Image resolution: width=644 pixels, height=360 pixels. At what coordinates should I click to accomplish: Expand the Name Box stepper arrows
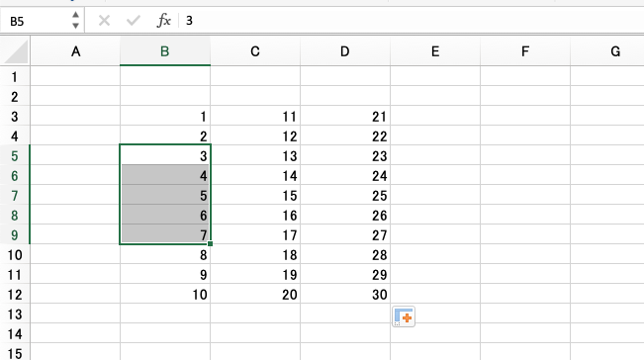(75, 20)
